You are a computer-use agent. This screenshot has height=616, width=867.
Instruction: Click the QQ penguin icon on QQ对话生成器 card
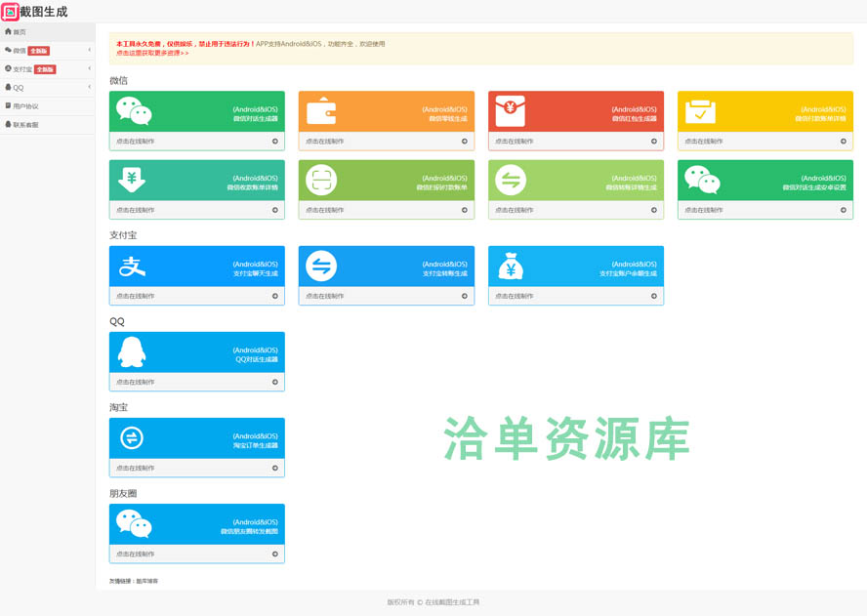click(x=132, y=351)
